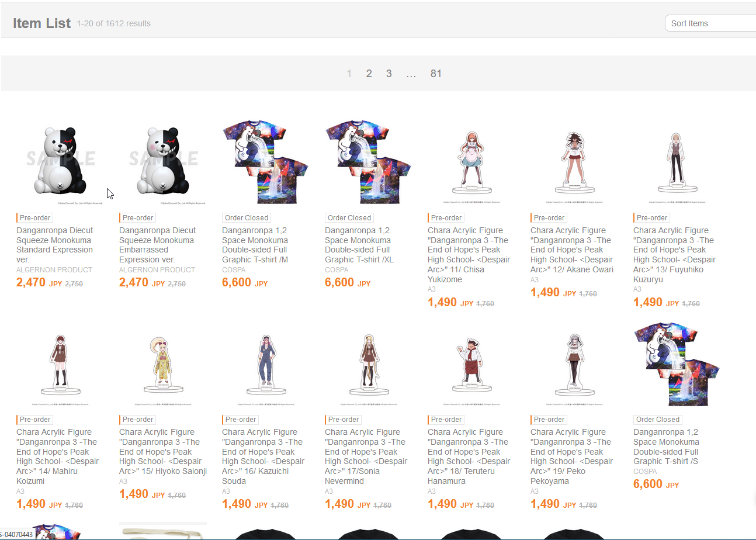The width and height of the screenshot is (756, 540).
Task: Open the Kazuichi Souda figure title link
Action: click(263, 456)
